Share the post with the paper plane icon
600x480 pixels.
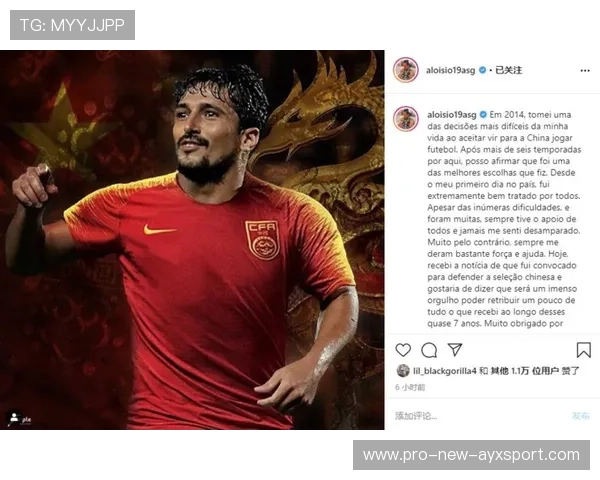point(455,349)
